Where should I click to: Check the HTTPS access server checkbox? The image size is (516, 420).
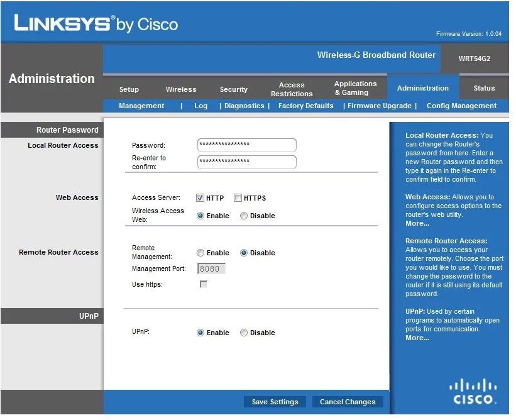(238, 198)
